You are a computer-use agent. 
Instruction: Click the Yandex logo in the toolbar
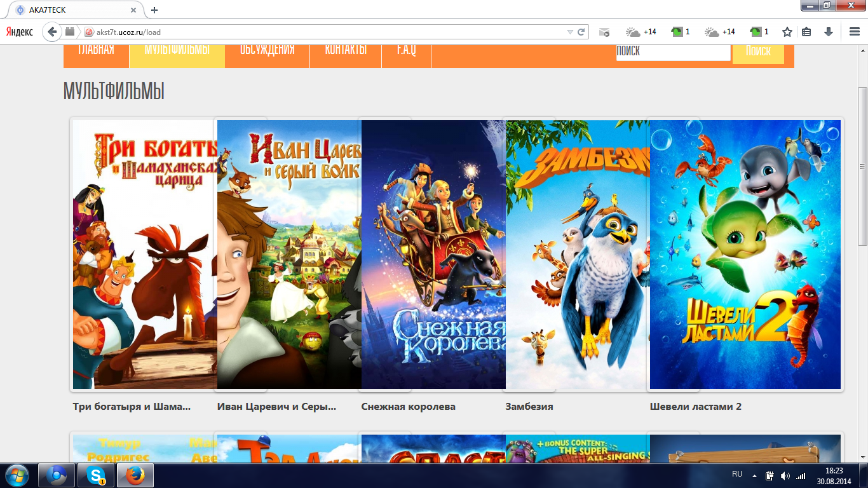(20, 32)
